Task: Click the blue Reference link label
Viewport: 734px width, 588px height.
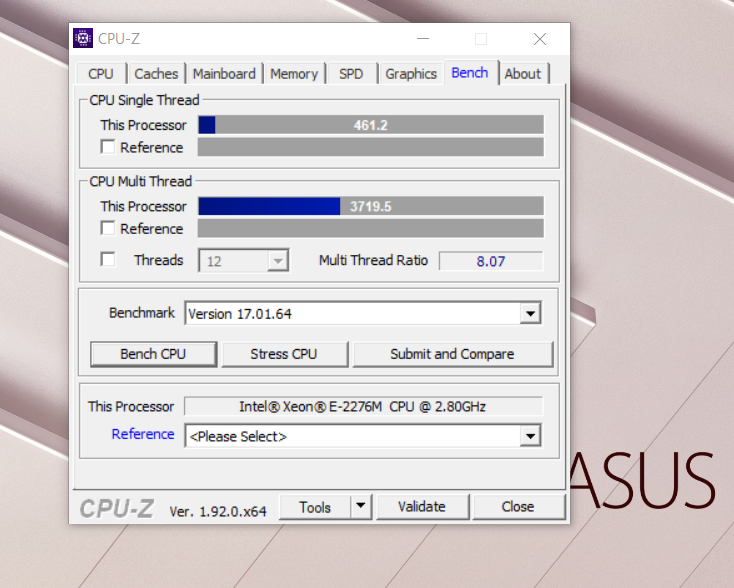Action: coord(143,434)
